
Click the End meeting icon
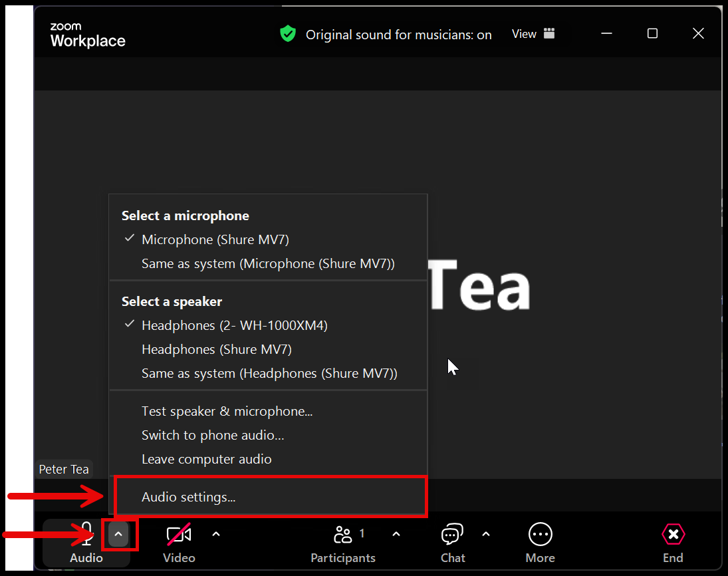[673, 534]
